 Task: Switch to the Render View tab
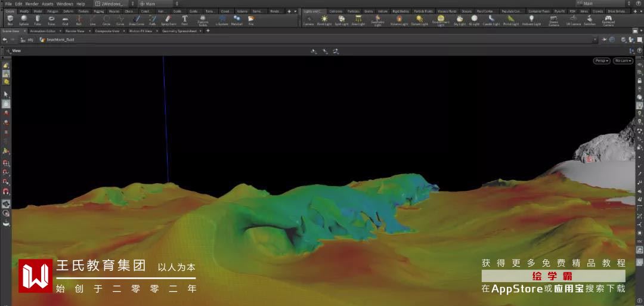pyautogui.click(x=75, y=31)
